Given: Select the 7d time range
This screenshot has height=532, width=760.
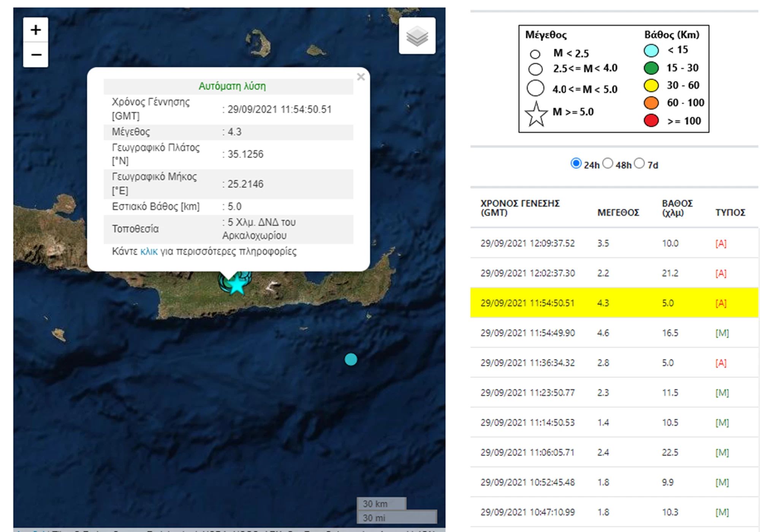Looking at the screenshot, I should click(640, 163).
